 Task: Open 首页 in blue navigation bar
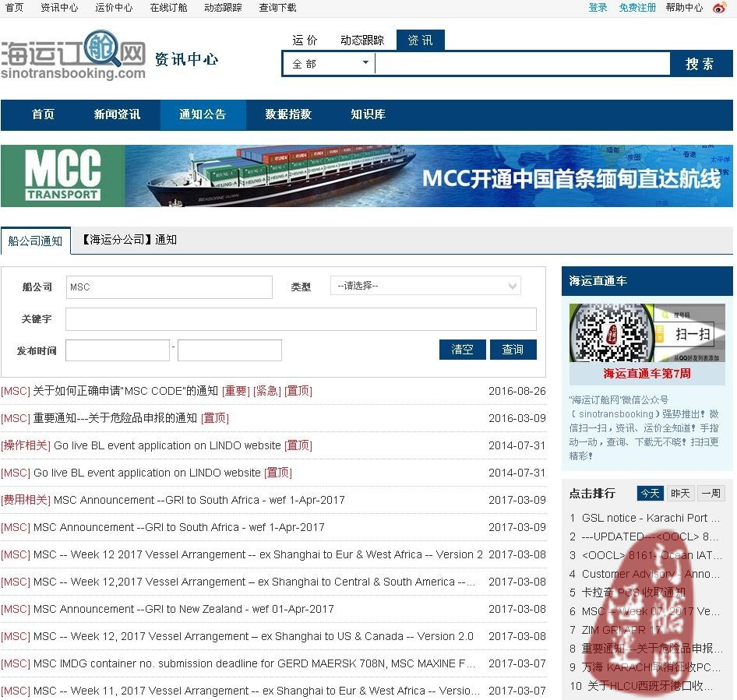(43, 114)
